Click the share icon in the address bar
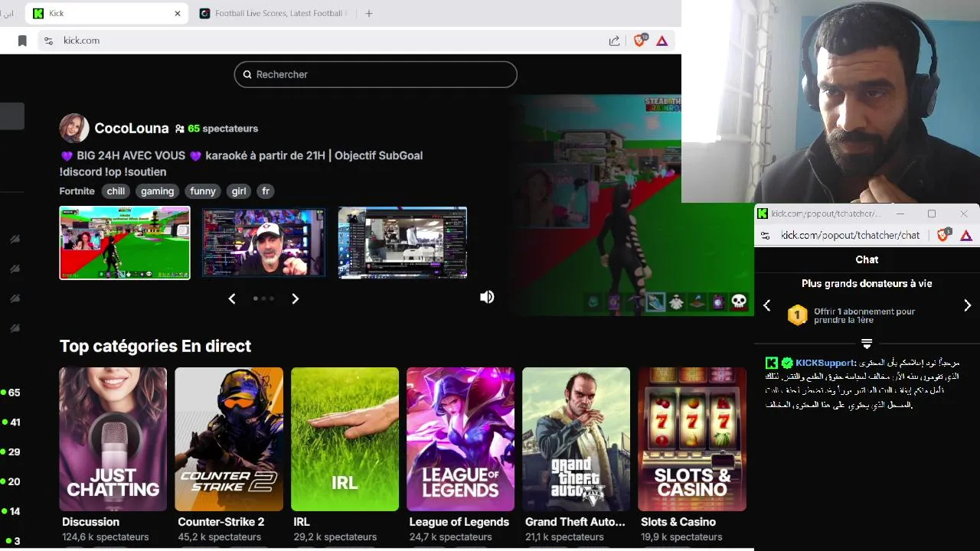The width and height of the screenshot is (980, 551). click(x=614, y=41)
